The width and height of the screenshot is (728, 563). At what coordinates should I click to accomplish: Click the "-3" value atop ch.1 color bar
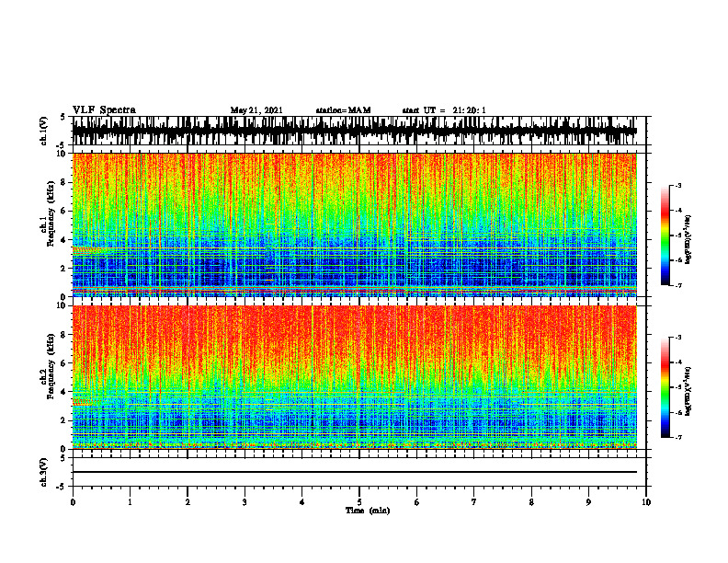678,185
